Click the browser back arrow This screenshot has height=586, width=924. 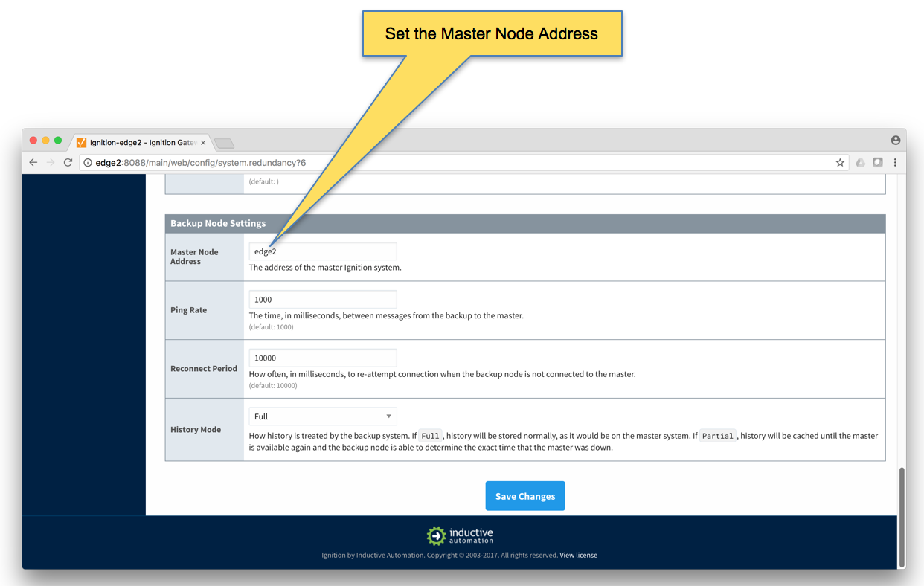tap(33, 162)
